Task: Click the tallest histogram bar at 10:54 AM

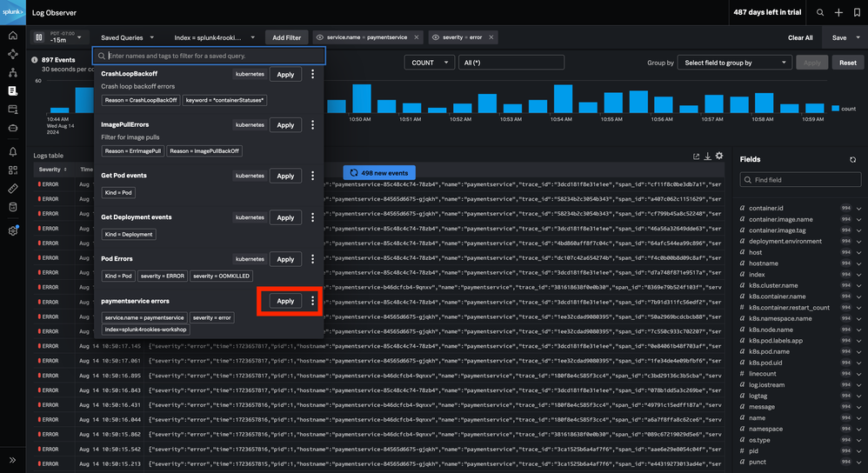Action: [x=563, y=99]
